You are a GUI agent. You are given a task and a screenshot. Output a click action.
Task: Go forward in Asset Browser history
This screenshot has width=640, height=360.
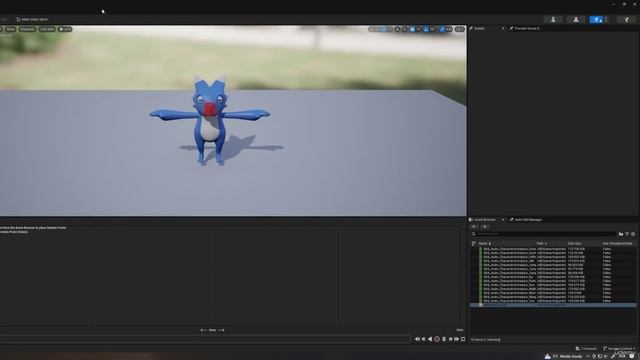point(484,227)
